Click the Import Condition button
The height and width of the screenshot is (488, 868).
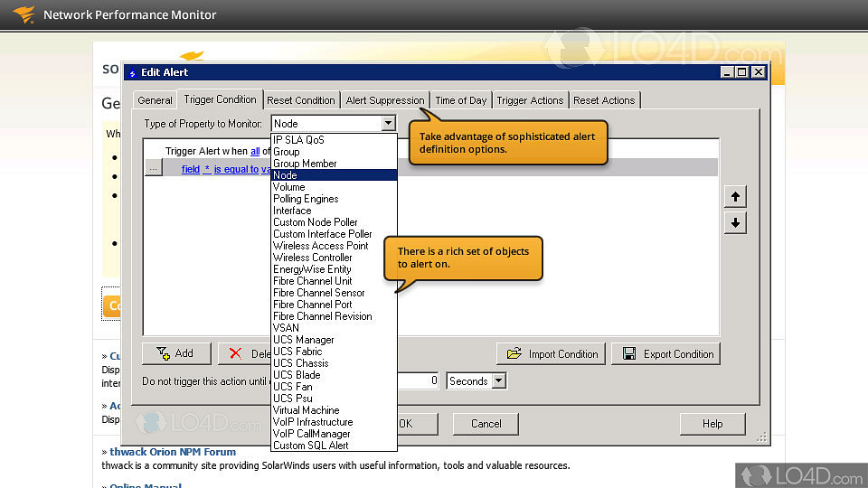pos(552,354)
